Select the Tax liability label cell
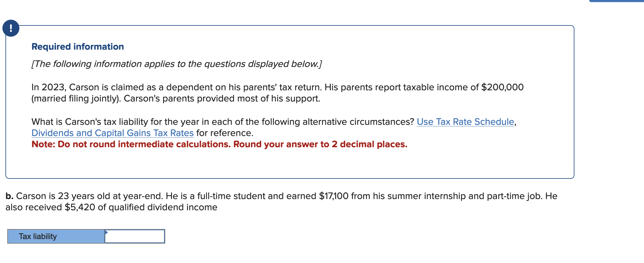 click(56, 237)
